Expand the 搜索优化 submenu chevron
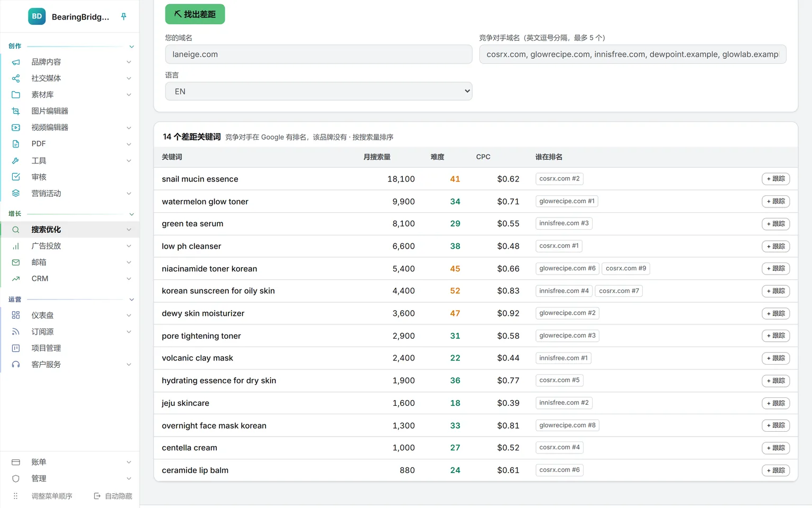812x508 pixels. pyautogui.click(x=129, y=230)
